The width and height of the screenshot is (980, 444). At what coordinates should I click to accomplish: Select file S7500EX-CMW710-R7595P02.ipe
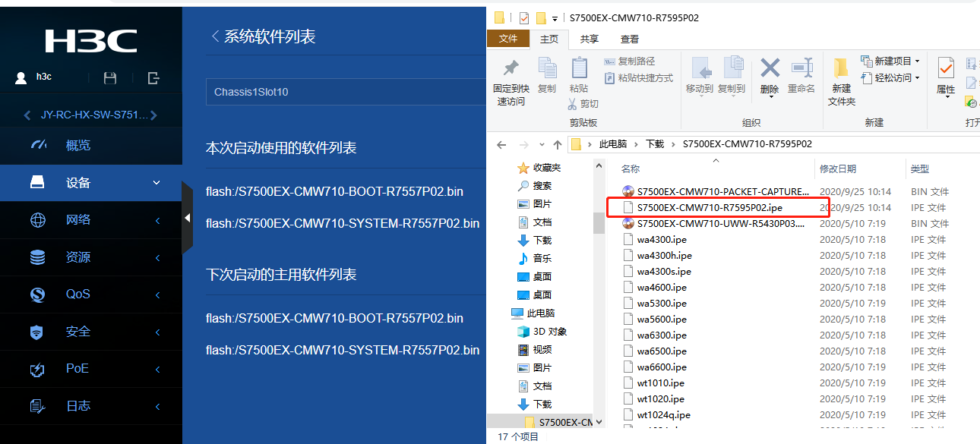point(710,208)
